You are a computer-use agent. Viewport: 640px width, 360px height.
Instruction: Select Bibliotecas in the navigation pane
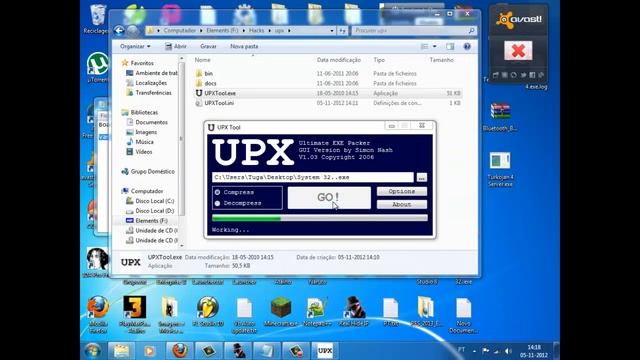(144, 112)
